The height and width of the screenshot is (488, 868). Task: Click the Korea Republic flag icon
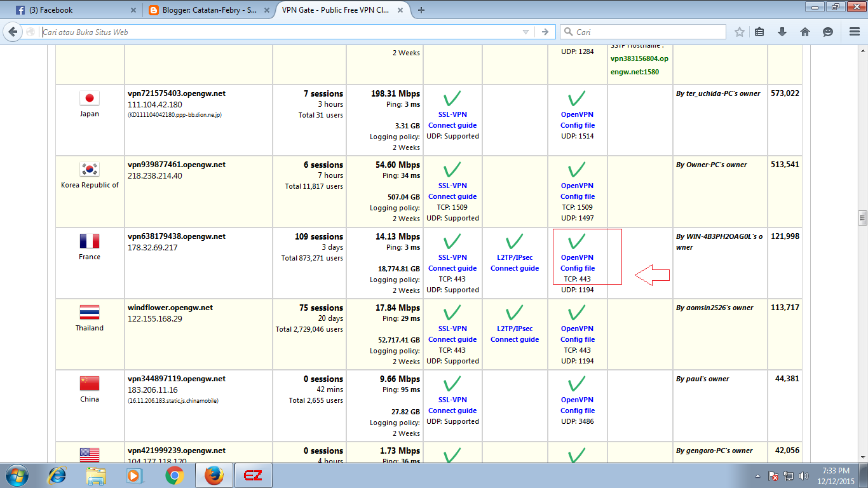(x=90, y=169)
